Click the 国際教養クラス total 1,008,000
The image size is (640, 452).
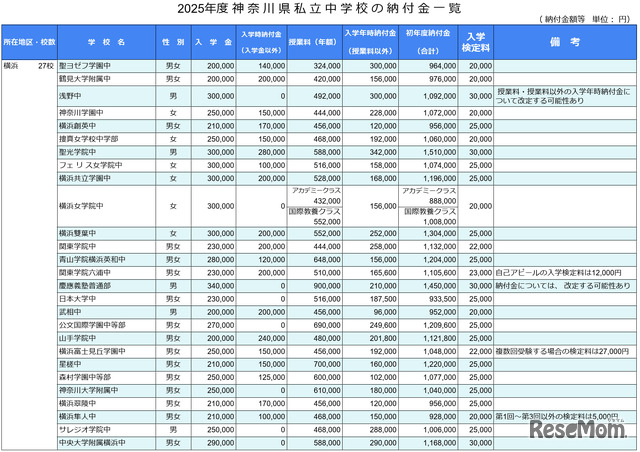(440, 222)
